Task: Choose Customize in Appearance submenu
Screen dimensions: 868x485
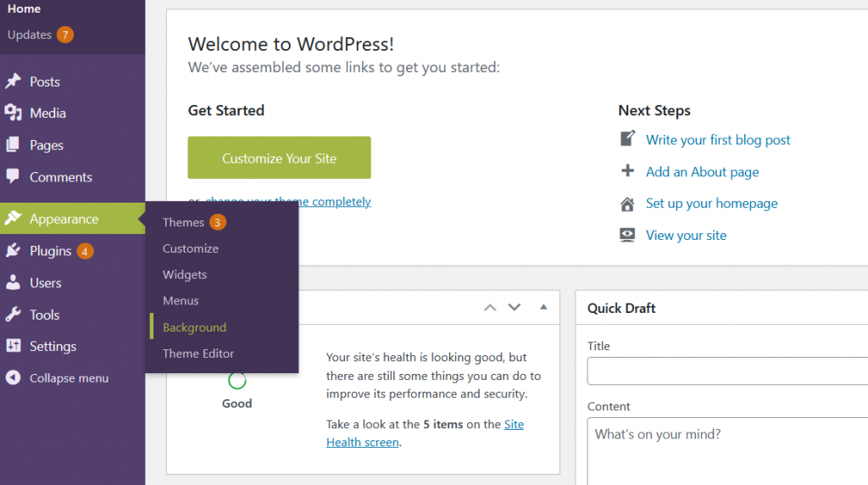Action: point(191,248)
